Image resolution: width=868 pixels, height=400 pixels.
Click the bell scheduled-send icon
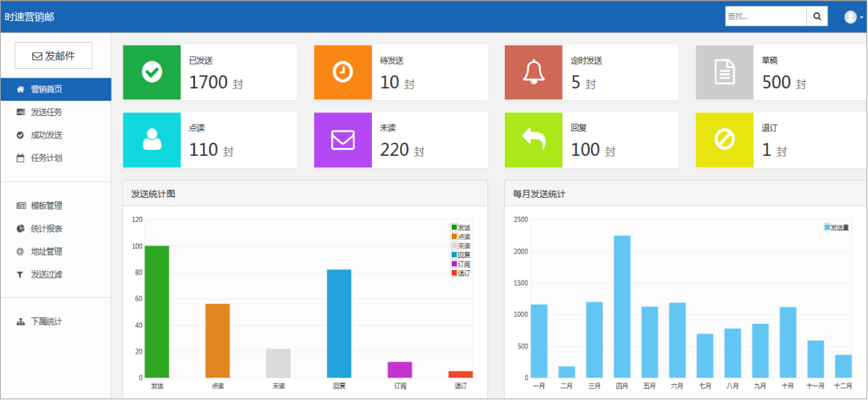pyautogui.click(x=534, y=72)
